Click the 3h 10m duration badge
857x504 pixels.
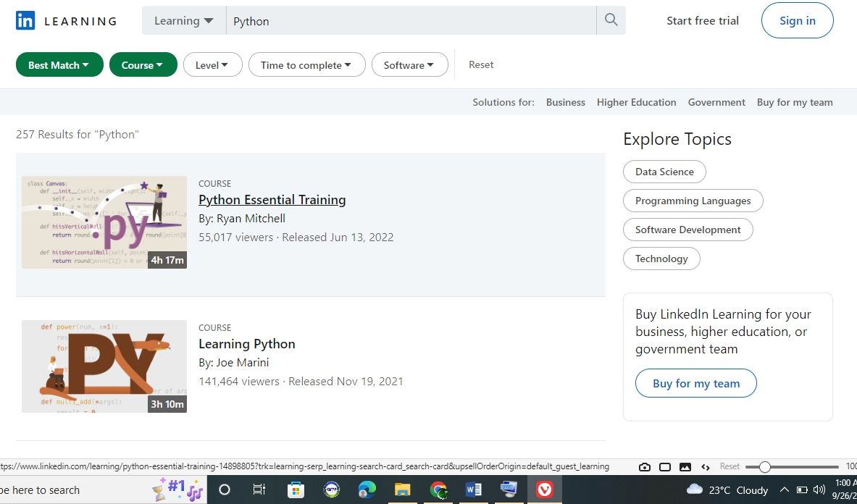click(x=167, y=404)
